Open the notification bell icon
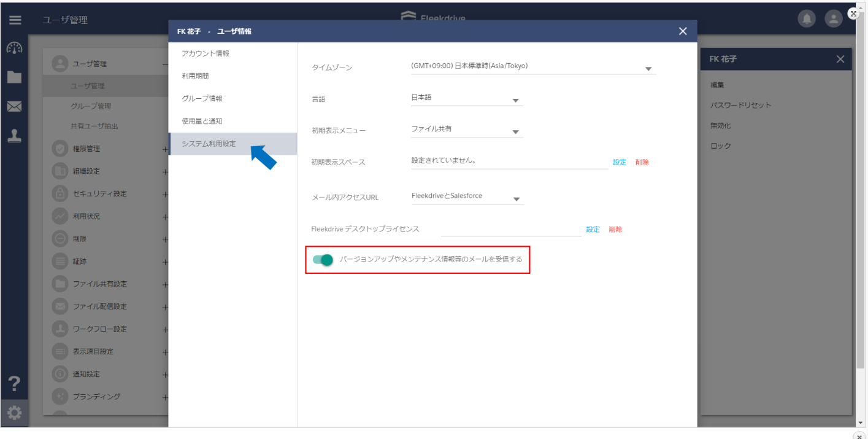Image resolution: width=868 pixels, height=439 pixels. [x=807, y=19]
